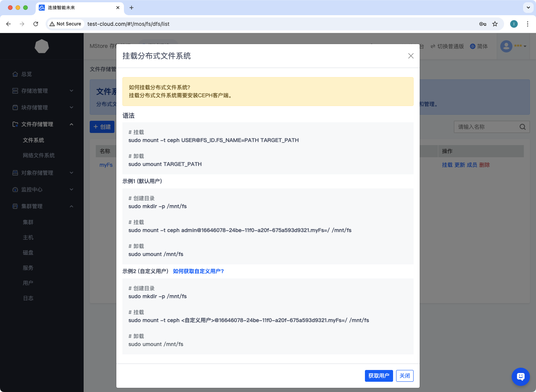
Task: Collapse the 文件存储管理 sidebar menu
Action: click(x=42, y=124)
